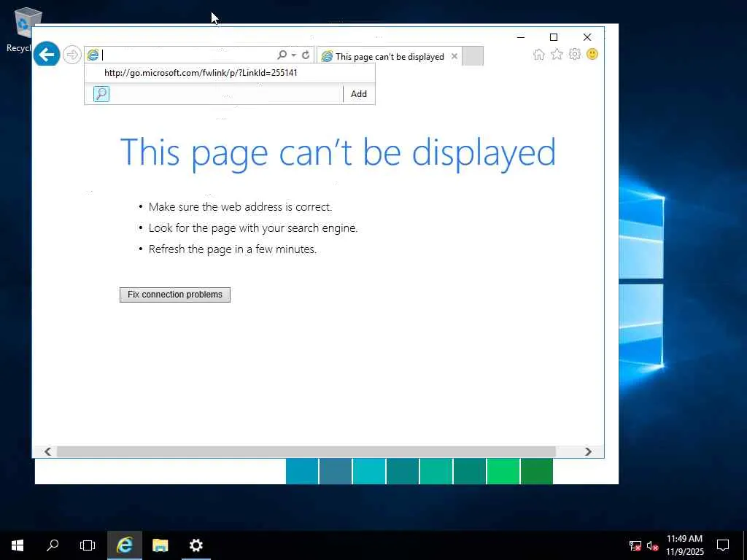Click the search provider magnifier icon in dropdown
This screenshot has height=560, width=747.
click(x=101, y=94)
